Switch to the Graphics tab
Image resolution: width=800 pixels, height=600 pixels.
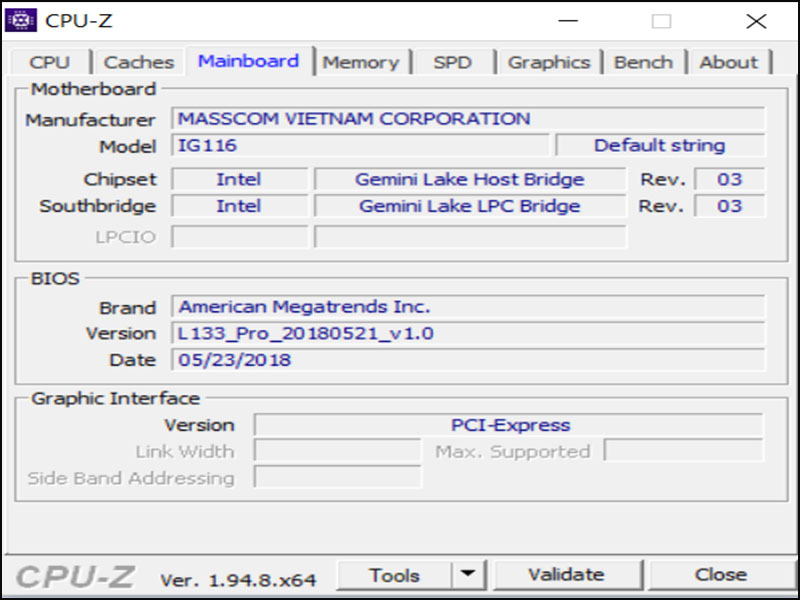tap(549, 62)
